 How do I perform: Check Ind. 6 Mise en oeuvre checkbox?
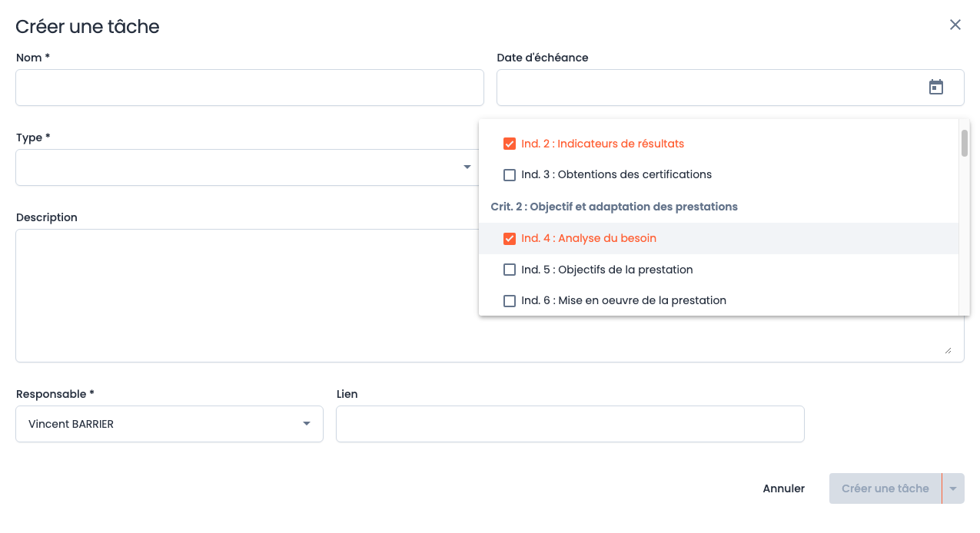[x=509, y=301]
